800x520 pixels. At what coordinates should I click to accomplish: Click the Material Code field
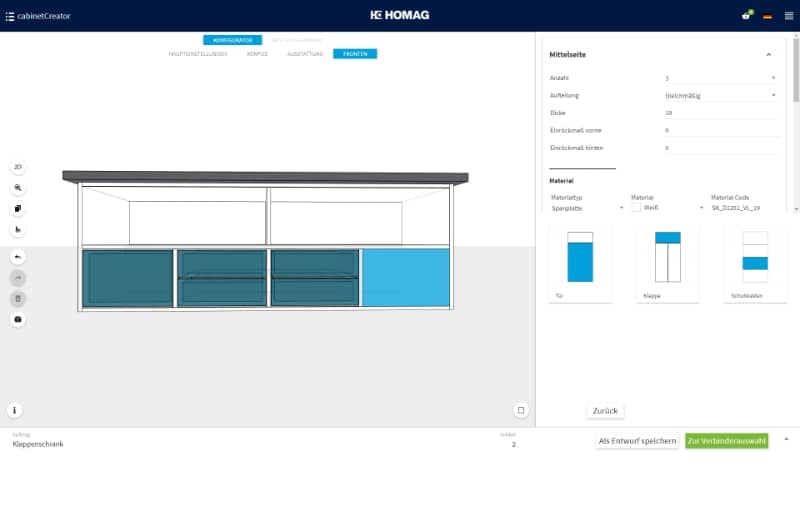[744, 208]
